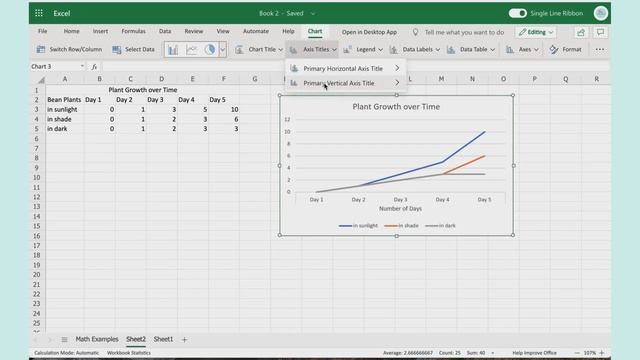Open the View tab
640x360 pixels.
click(x=223, y=31)
